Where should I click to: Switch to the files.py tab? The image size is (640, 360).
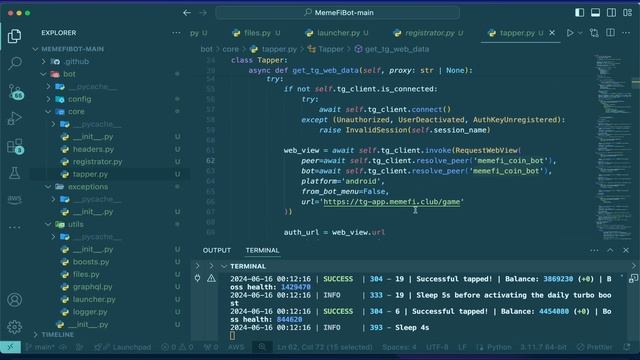(x=256, y=33)
